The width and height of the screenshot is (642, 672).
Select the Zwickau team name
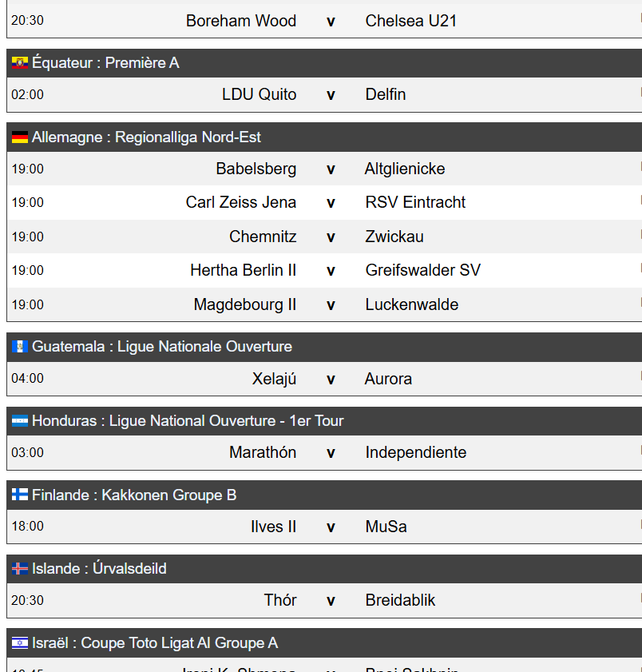(x=394, y=237)
